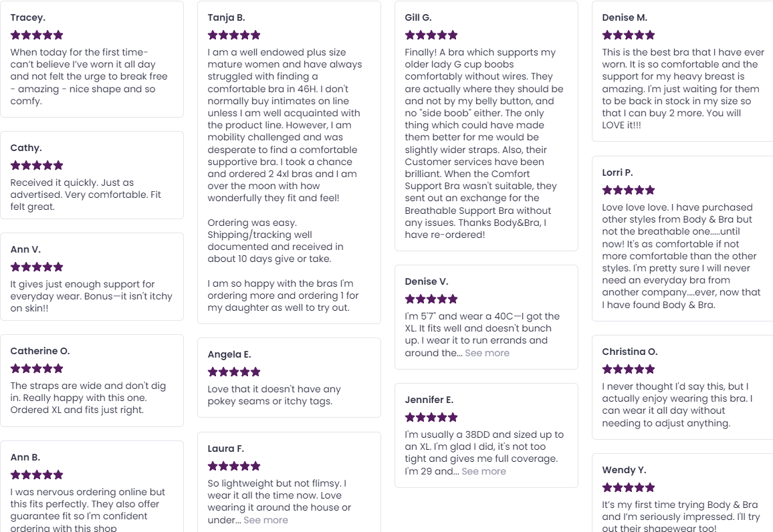Expand Denise V.'s review with See more

(x=487, y=353)
